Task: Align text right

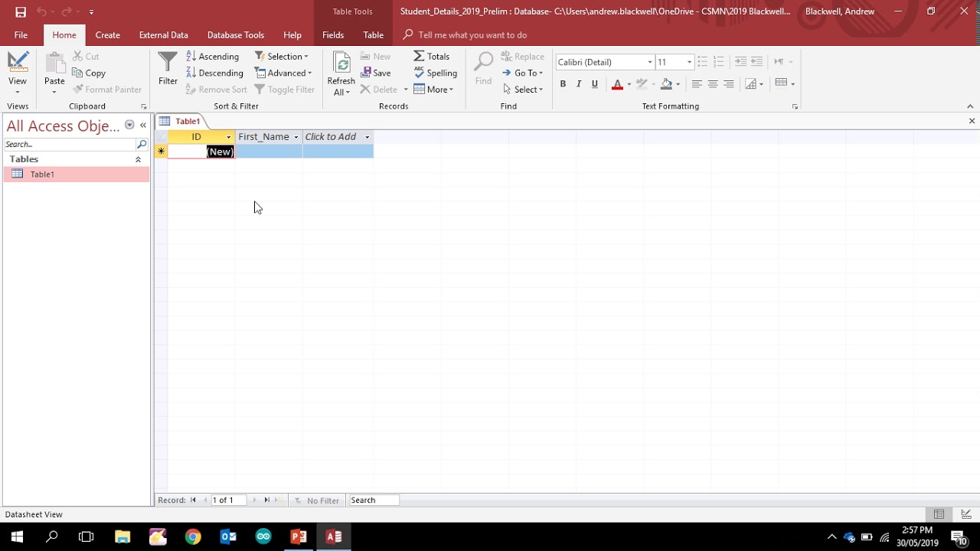Action: pyautogui.click(x=729, y=83)
